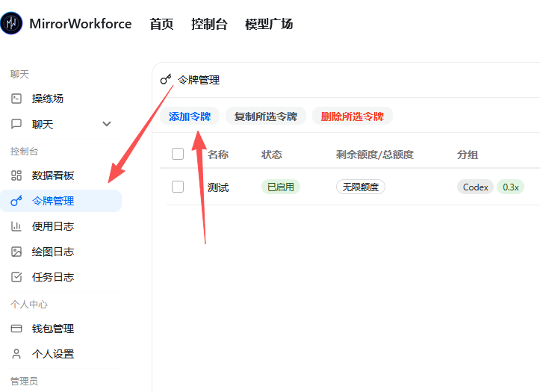Screen dimensions: 540x392
Task: Click the 聊天 speech bubble icon
Action: click(16, 124)
